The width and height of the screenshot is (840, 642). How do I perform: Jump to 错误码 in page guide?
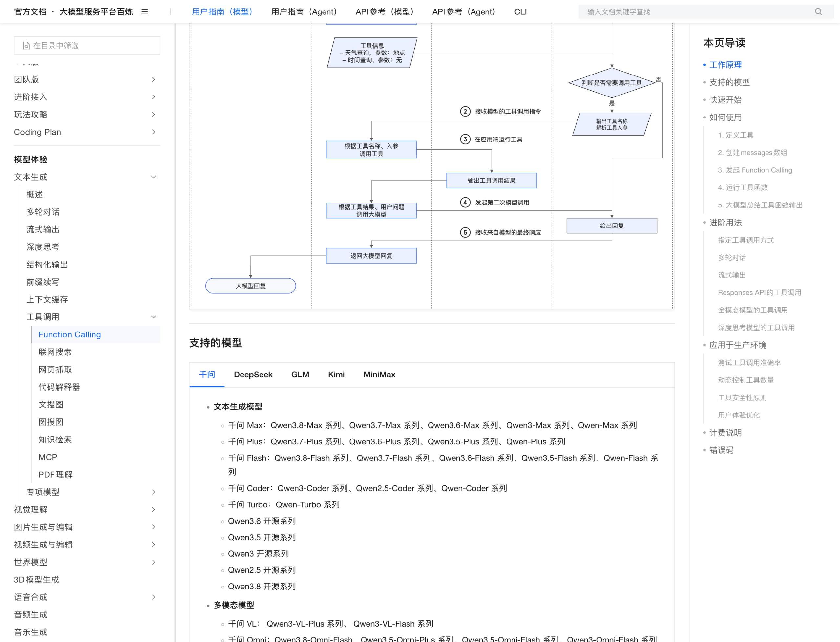coord(721,450)
